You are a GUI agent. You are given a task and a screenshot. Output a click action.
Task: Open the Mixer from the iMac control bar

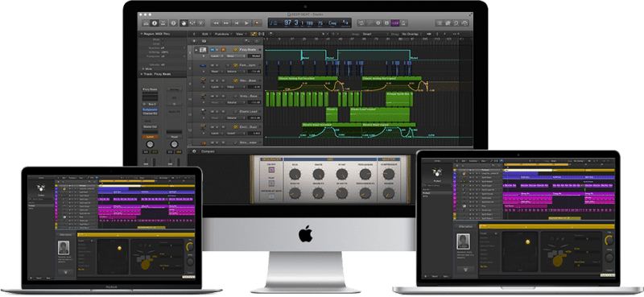click(x=192, y=23)
